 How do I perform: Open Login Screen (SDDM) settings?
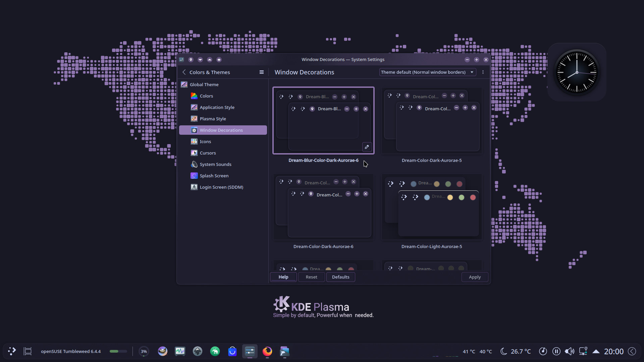coord(221,187)
